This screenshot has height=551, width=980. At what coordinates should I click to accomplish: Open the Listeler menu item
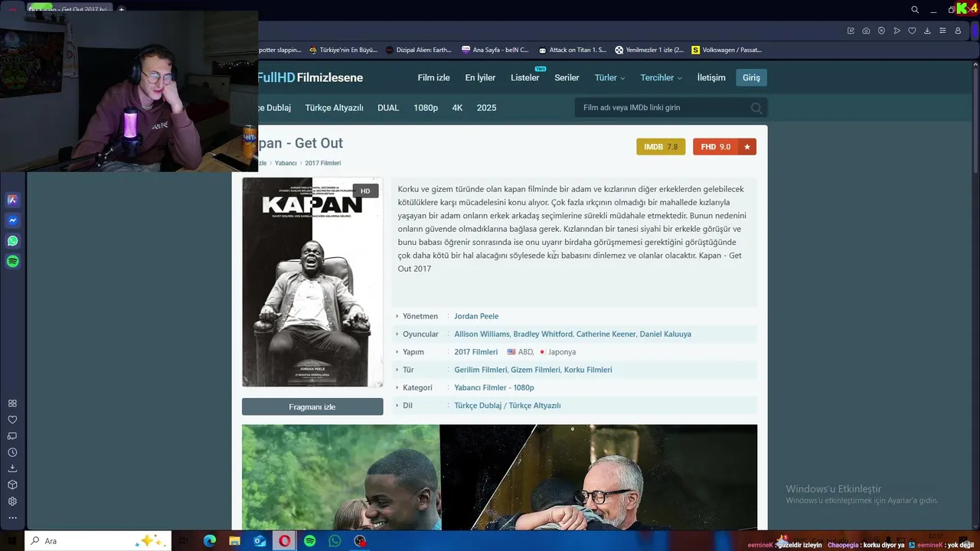(525, 77)
